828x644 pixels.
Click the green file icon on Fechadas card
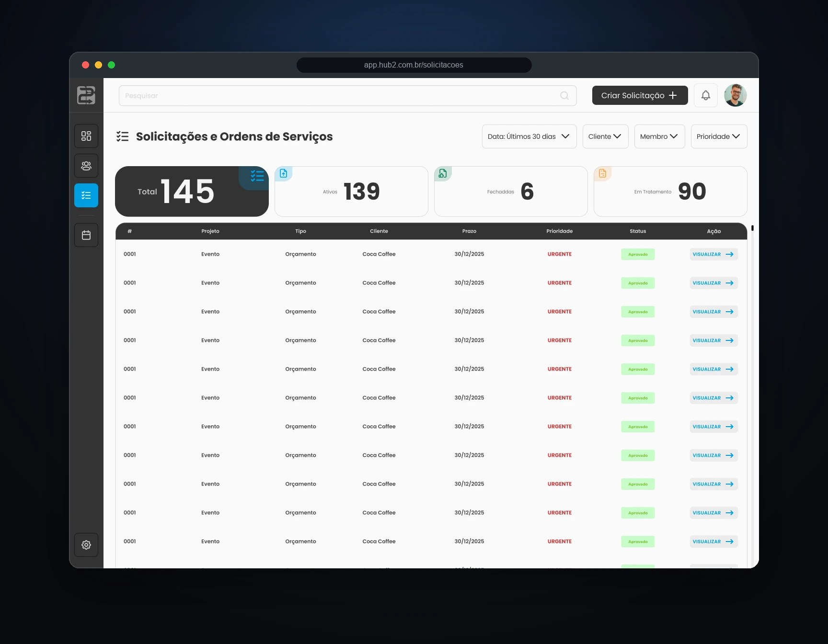[443, 173]
